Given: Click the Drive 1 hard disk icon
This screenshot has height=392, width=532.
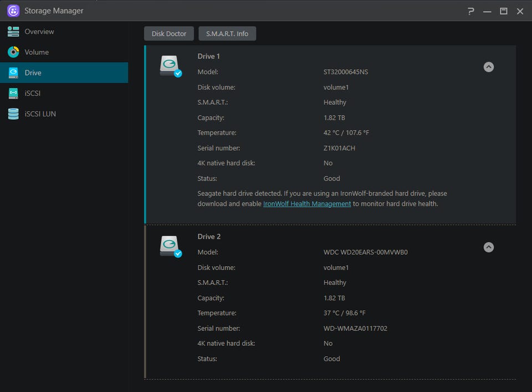Looking at the screenshot, I should point(170,65).
